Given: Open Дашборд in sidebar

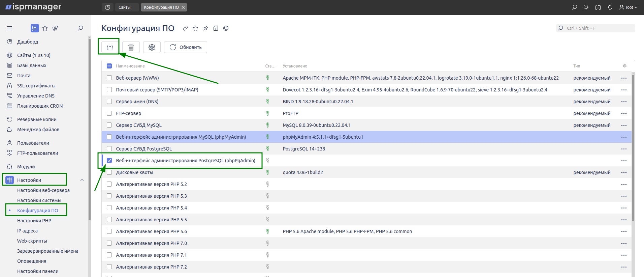Looking at the screenshot, I should (28, 42).
